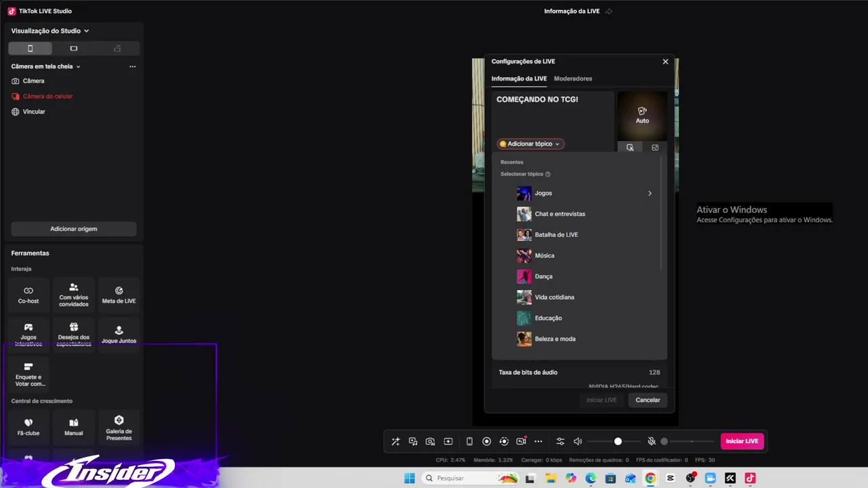Expand the Jogos submenu arrow
The image size is (868, 488).
click(x=650, y=193)
